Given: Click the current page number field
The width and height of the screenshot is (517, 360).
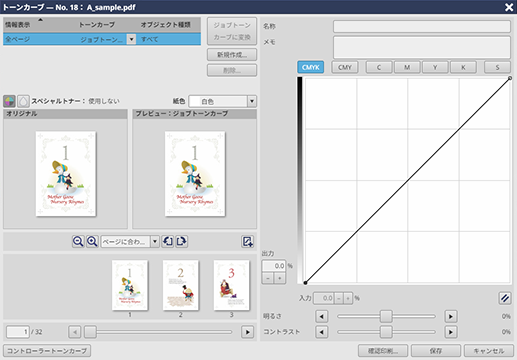Looking at the screenshot, I should pos(18,332).
